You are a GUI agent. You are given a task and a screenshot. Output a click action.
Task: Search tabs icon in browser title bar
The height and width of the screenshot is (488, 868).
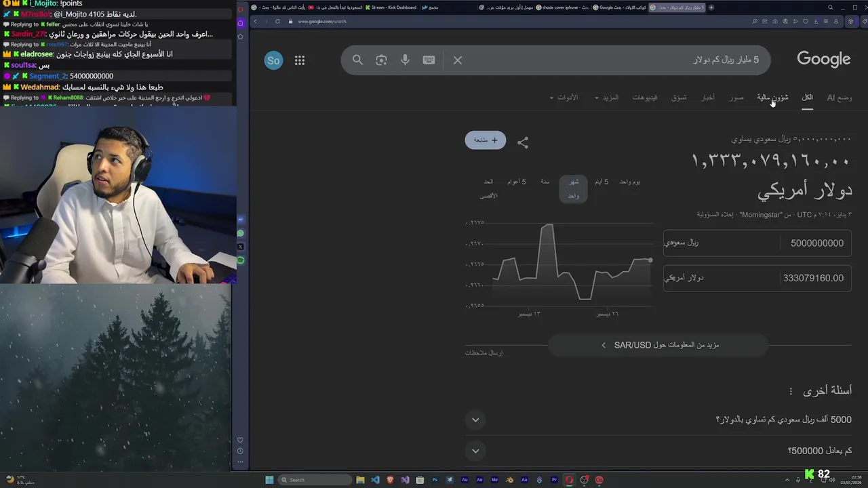[830, 7]
